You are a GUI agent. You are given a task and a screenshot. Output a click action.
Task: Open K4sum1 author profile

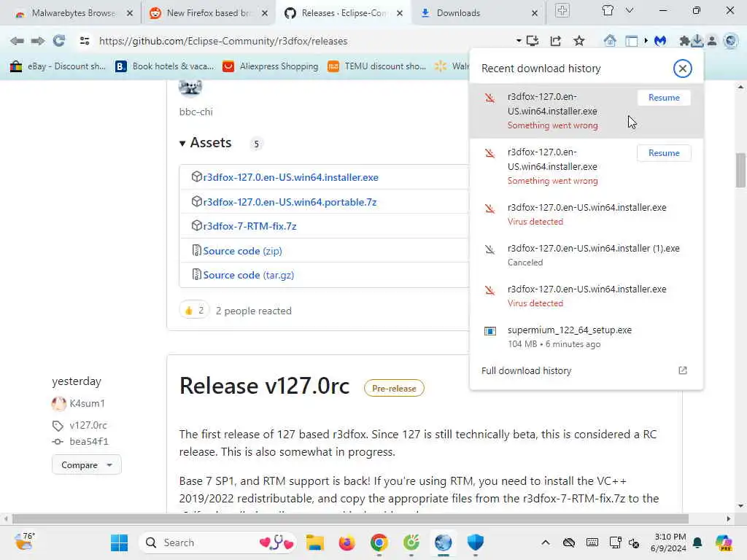click(x=88, y=403)
